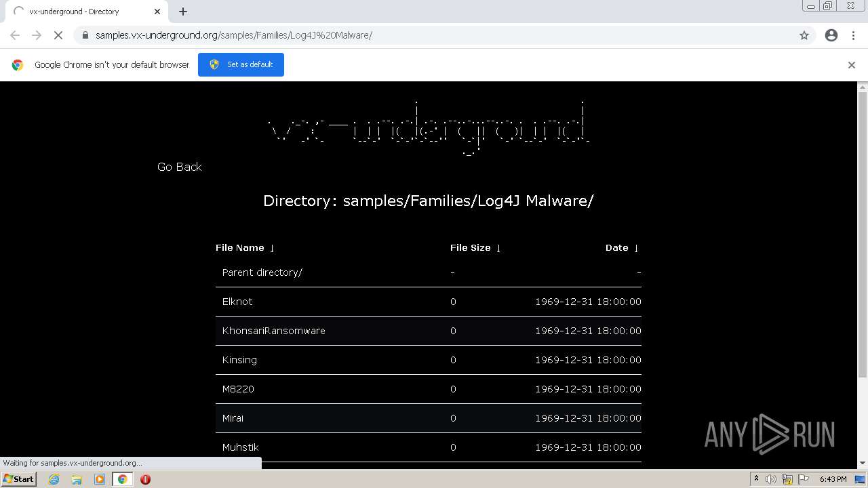Dismiss the default browser infobar

[x=852, y=65]
